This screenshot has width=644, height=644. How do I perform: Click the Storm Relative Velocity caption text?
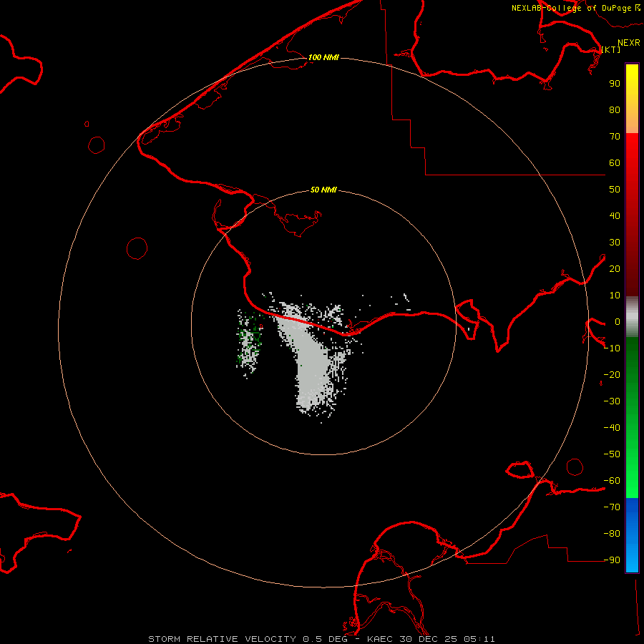321,639
